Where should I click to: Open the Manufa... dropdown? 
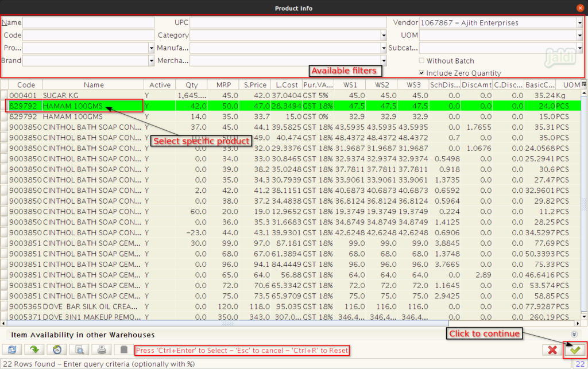pos(384,48)
